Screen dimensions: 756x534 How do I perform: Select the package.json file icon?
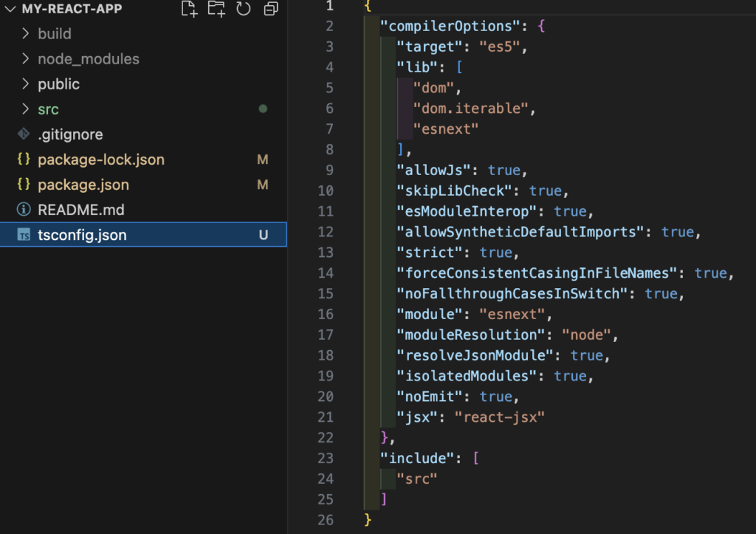[24, 185]
